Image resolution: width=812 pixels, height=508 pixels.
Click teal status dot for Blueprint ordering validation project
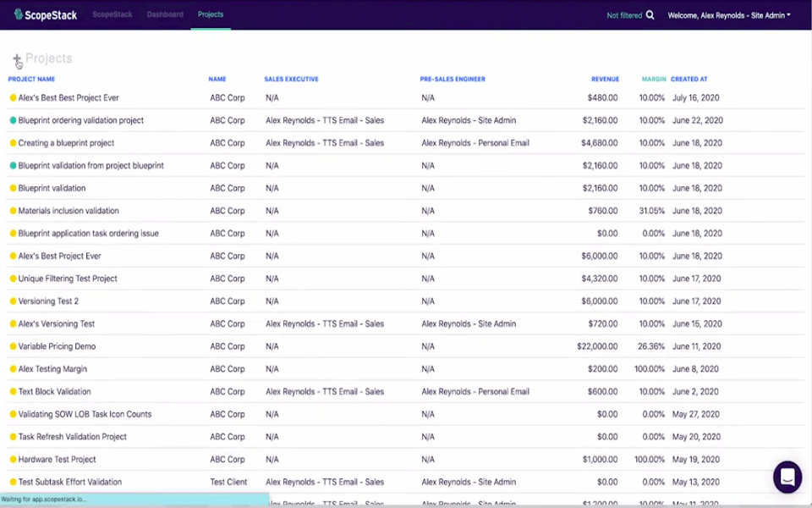[13, 120]
